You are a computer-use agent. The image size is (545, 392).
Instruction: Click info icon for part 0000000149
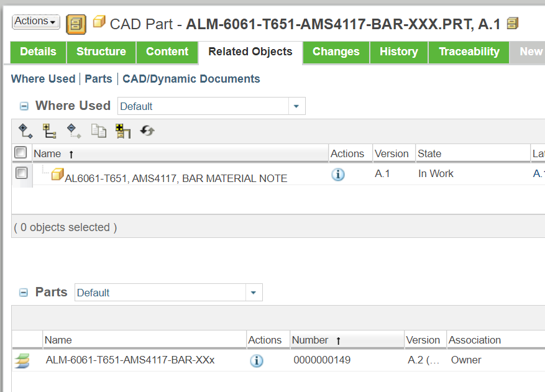pos(257,360)
